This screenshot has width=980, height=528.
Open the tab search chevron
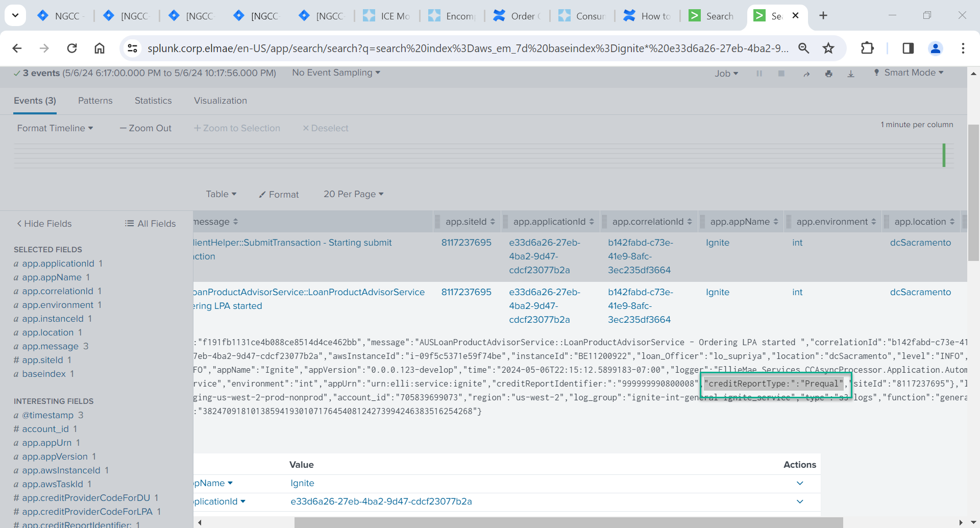(15, 15)
